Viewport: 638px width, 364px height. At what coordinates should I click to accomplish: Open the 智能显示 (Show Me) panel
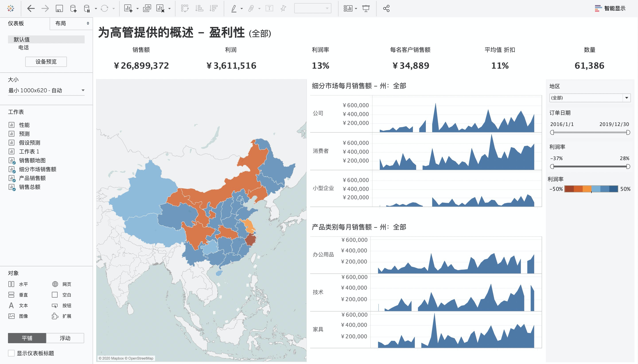coord(610,8)
